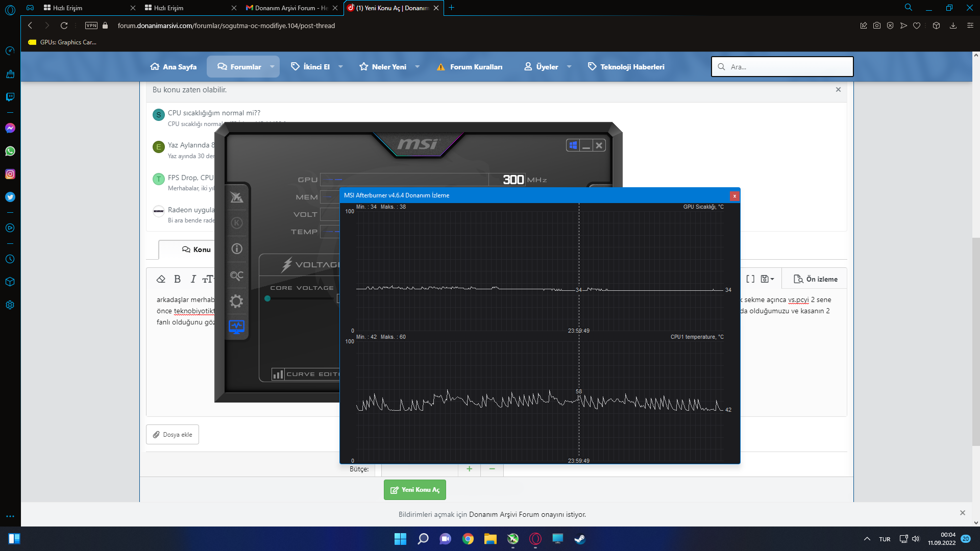980x551 pixels.
Task: Open the MSI Kombustor icon
Action: tap(236, 223)
